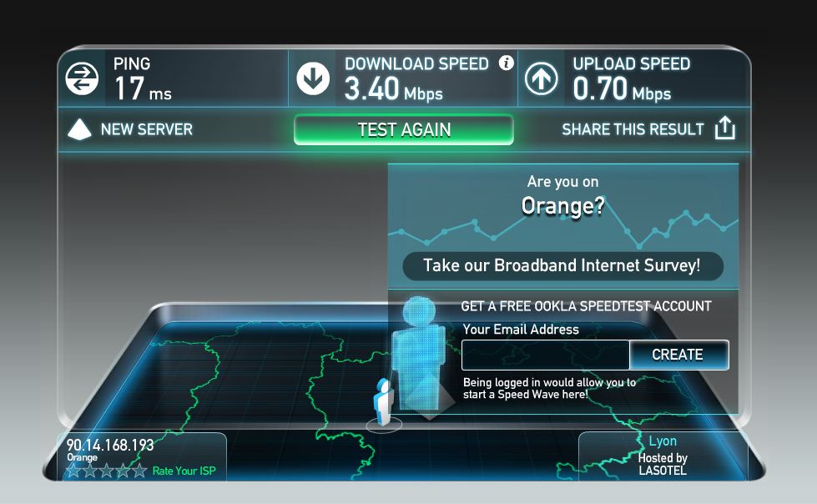
Task: Click the share result upload icon
Action: point(724,128)
